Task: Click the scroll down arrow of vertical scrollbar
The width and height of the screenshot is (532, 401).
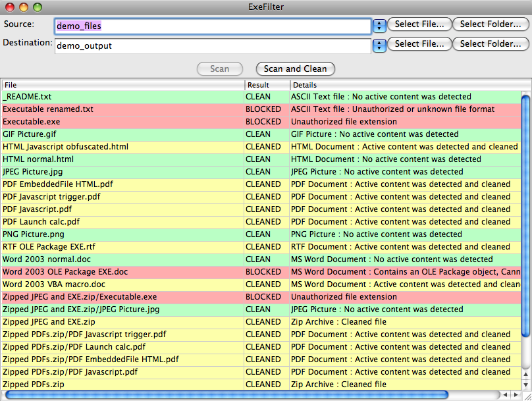Action: pos(526,385)
